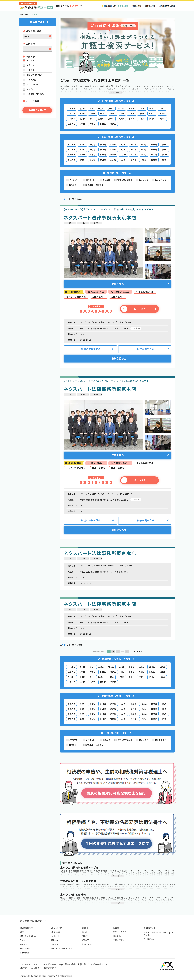Click the search icon beside 検索条件変更 in sidebar
The height and width of the screenshot is (980, 194).
point(48,22)
